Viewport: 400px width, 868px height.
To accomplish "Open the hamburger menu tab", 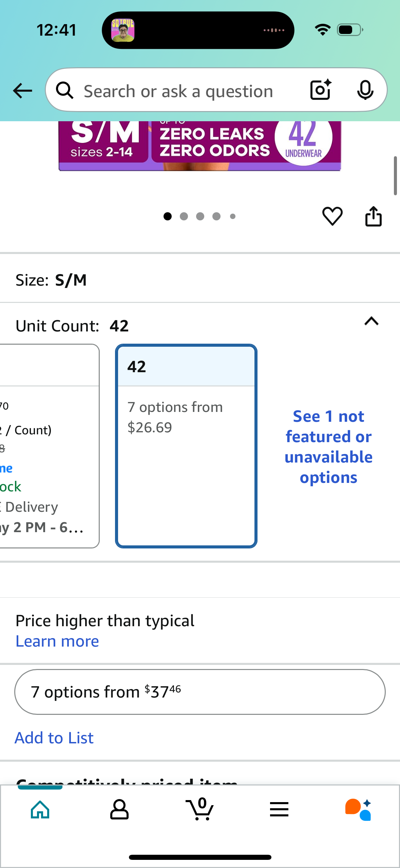I will click(279, 810).
